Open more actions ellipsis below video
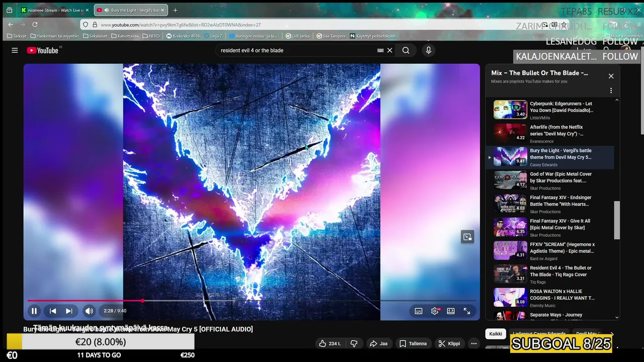The width and height of the screenshot is (644, 362). 474,344
